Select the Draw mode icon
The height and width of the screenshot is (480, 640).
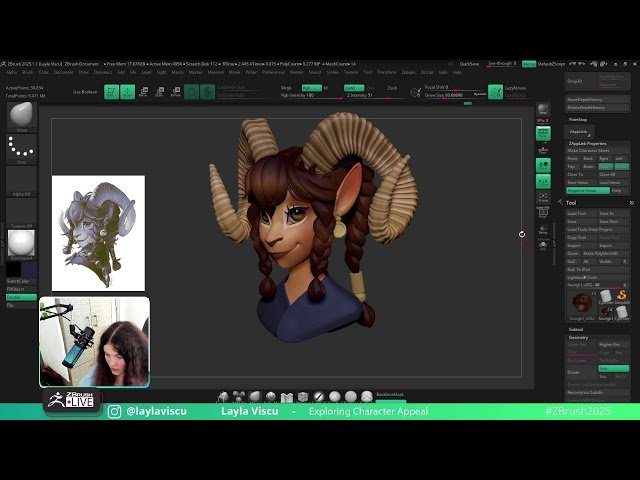point(128,92)
